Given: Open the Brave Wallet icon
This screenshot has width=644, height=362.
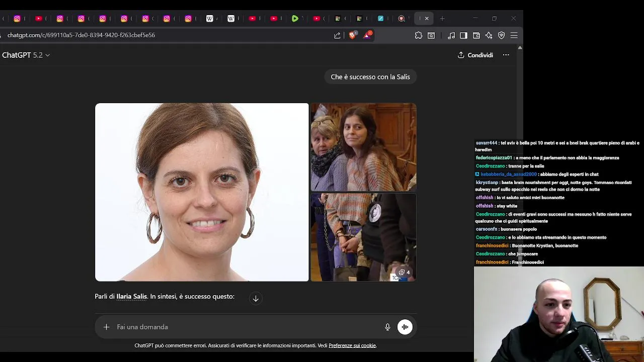Looking at the screenshot, I should 476,35.
